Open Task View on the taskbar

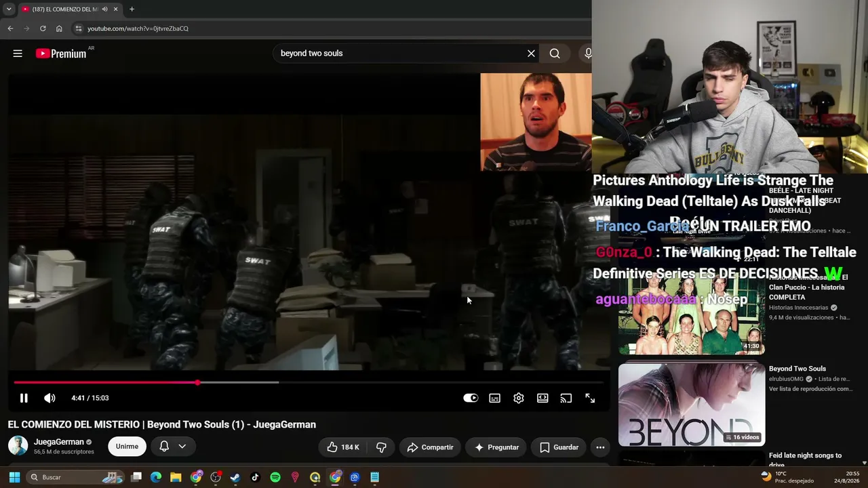pyautogui.click(x=136, y=477)
